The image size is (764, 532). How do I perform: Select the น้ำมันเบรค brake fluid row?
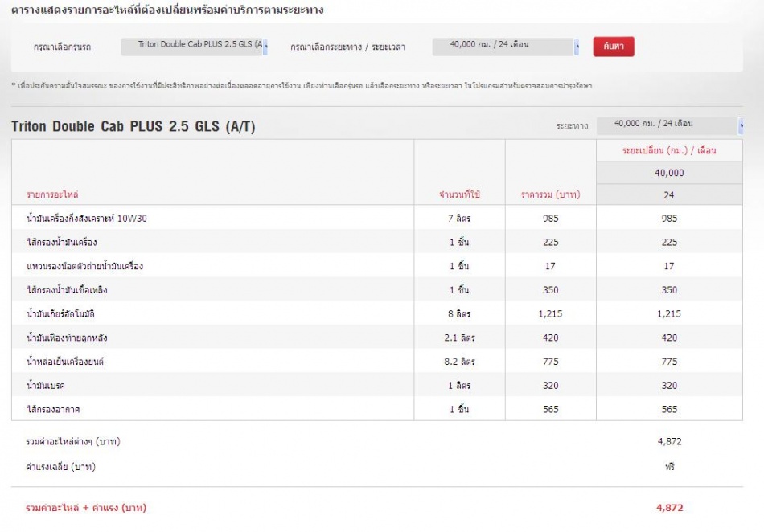46,386
